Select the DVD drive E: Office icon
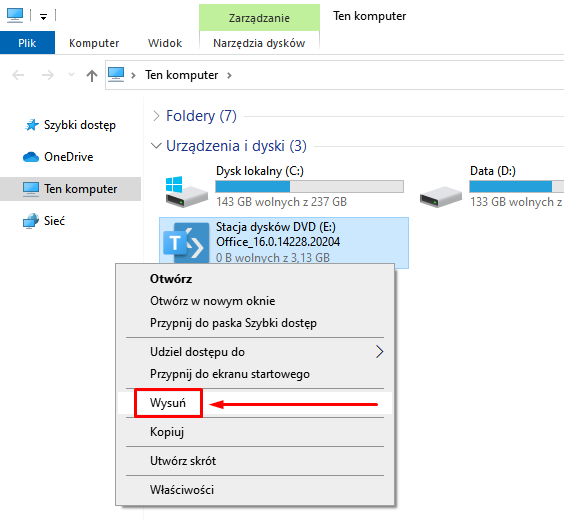The height and width of the screenshot is (522, 564). tap(186, 243)
